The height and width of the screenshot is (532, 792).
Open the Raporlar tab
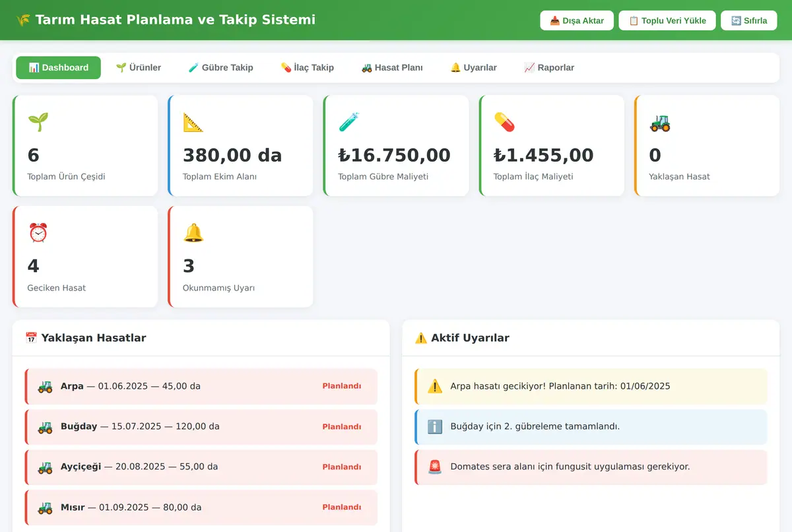click(x=549, y=67)
